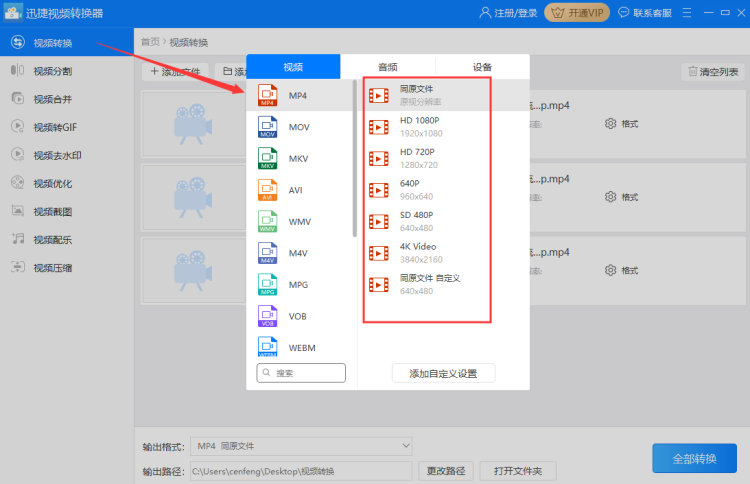750x484 pixels.
Task: Click the 640P film icon
Action: [379, 190]
